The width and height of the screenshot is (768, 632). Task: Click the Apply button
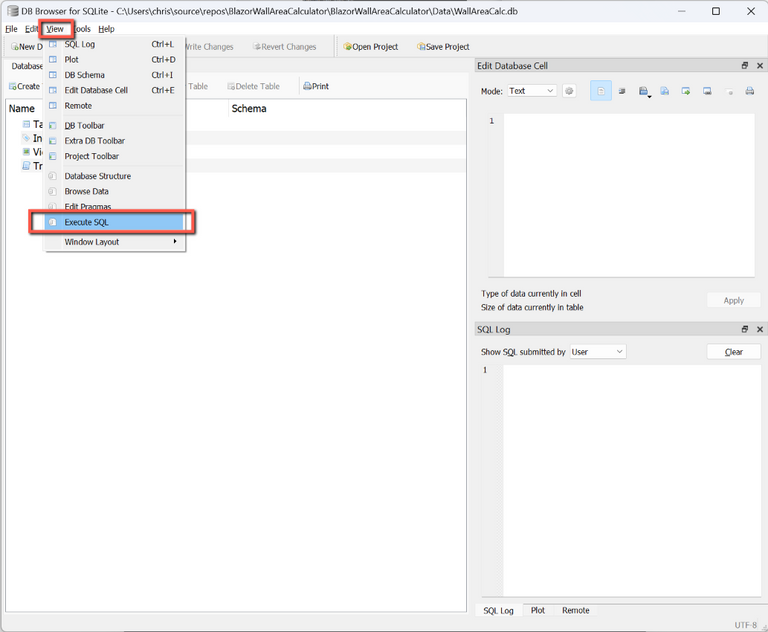pyautogui.click(x=734, y=300)
